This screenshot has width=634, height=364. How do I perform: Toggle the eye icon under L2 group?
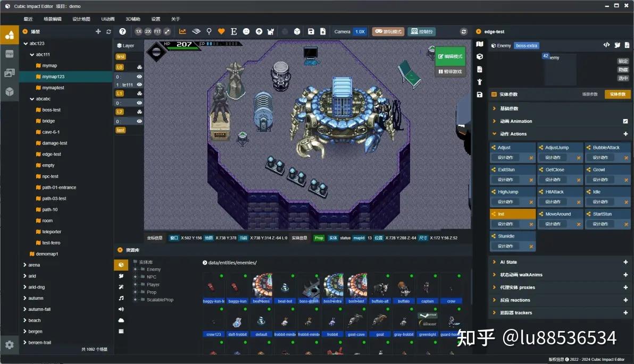(139, 121)
